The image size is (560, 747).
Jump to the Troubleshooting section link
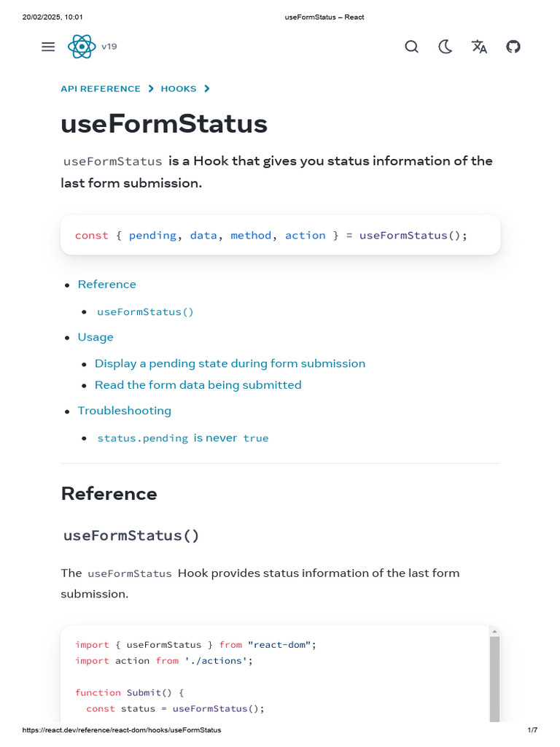(125, 411)
